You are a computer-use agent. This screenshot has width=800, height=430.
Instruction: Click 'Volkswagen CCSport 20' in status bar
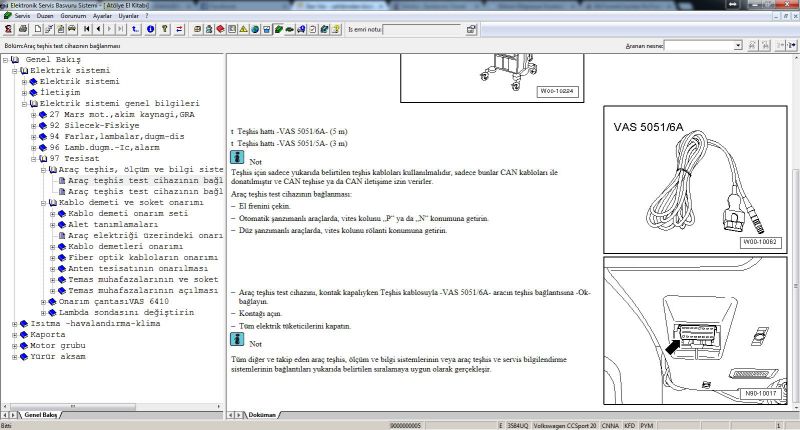click(564, 425)
